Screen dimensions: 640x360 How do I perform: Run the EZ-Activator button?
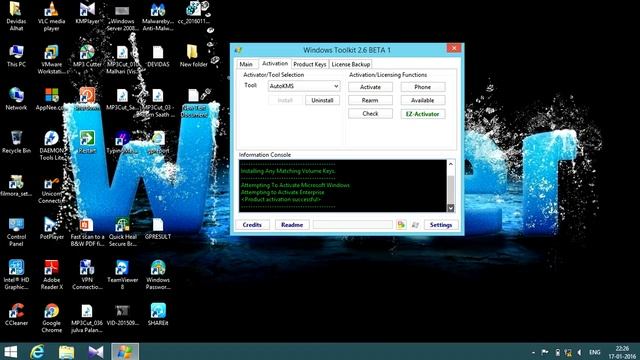click(422, 114)
